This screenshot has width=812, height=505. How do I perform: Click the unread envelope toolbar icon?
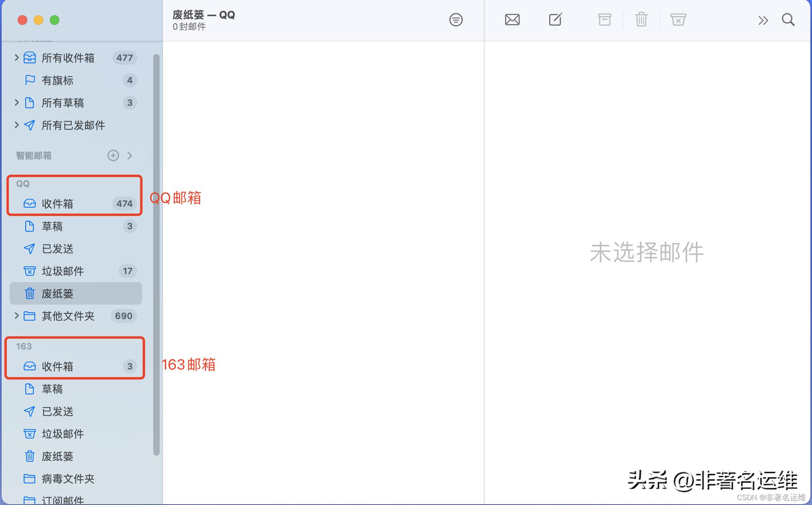coord(512,19)
